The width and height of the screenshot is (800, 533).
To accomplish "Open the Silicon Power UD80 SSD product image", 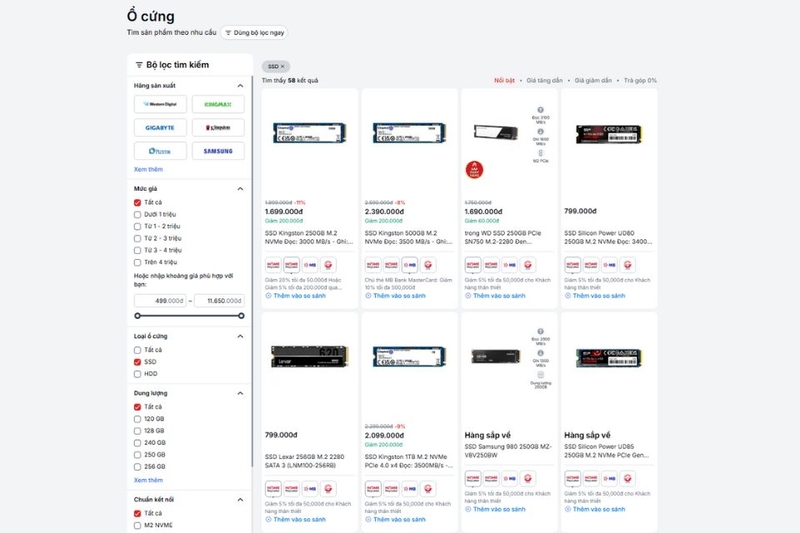I will (x=609, y=134).
